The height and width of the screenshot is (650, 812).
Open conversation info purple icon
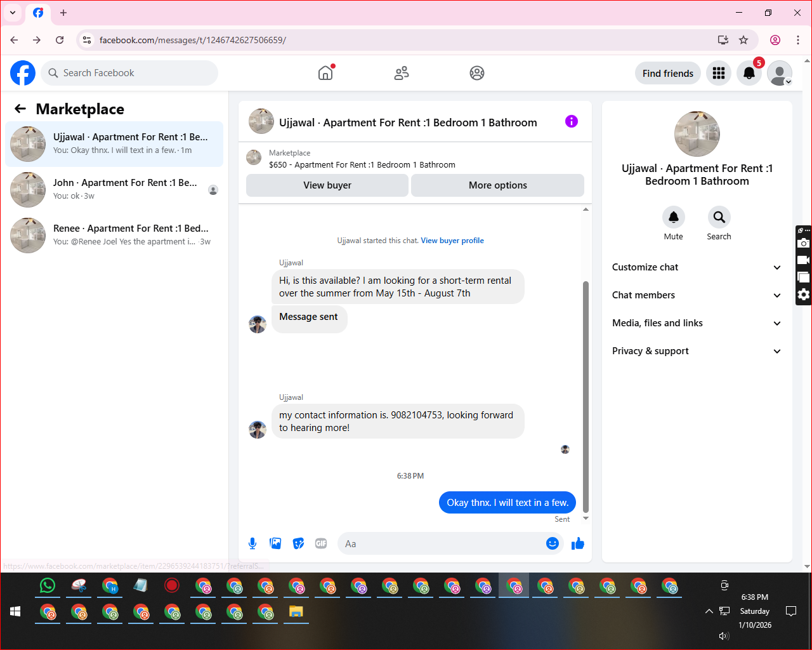(572, 121)
